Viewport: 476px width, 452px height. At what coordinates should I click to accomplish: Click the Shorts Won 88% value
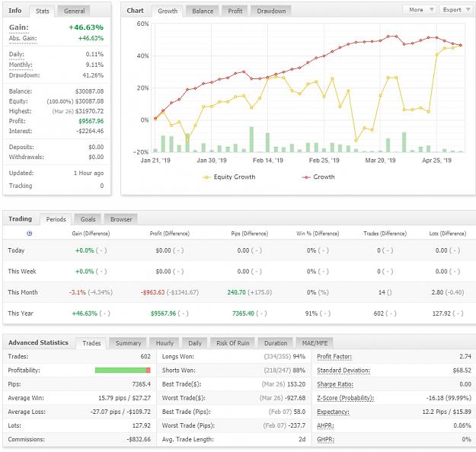(x=299, y=371)
